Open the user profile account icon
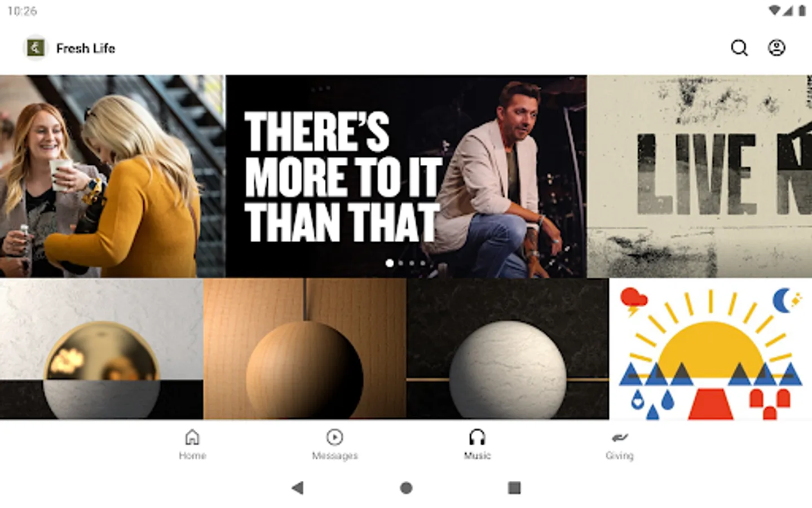Screen dimensions: 812x508 coord(776,48)
